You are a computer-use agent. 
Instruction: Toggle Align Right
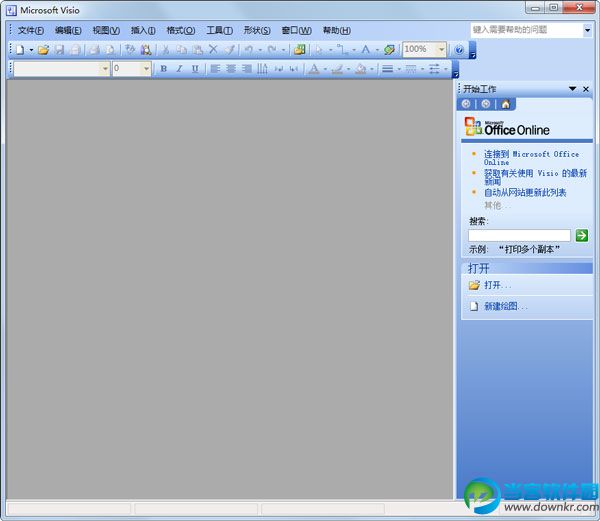coord(247,69)
